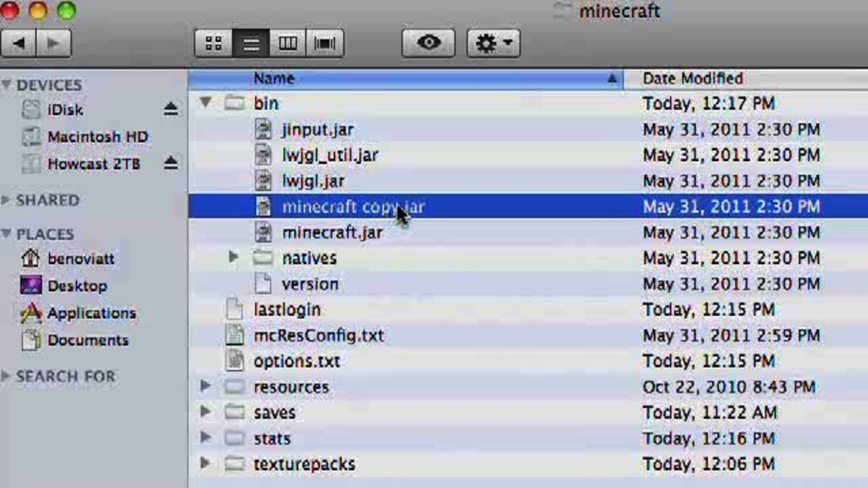
Task: Select the bin folder icon
Action: pos(234,103)
